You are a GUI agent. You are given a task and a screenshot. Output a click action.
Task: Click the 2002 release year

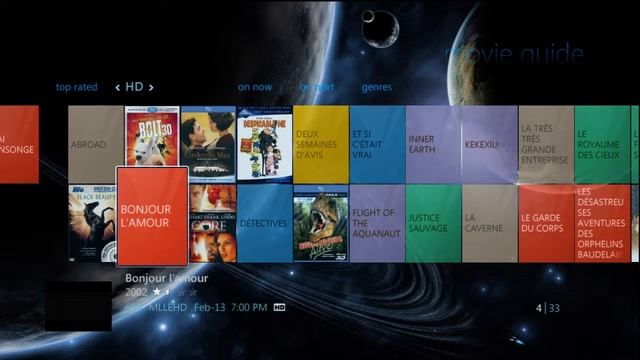click(x=136, y=292)
